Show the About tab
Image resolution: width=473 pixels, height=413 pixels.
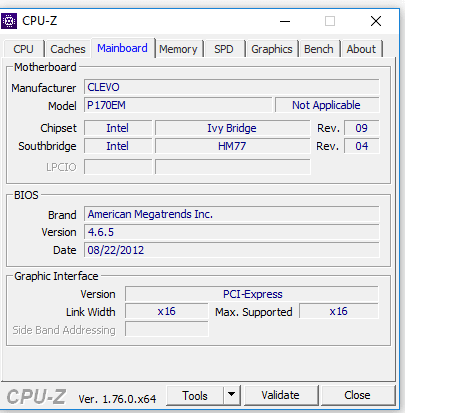click(361, 49)
